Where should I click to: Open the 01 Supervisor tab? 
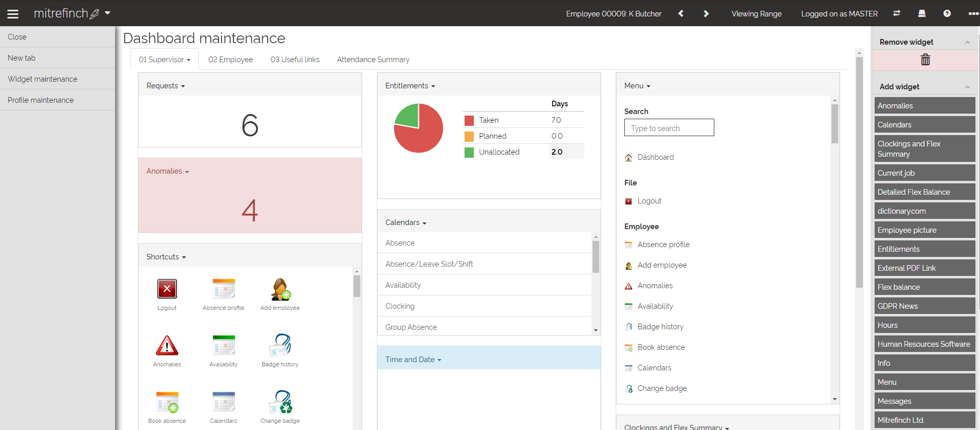[164, 60]
